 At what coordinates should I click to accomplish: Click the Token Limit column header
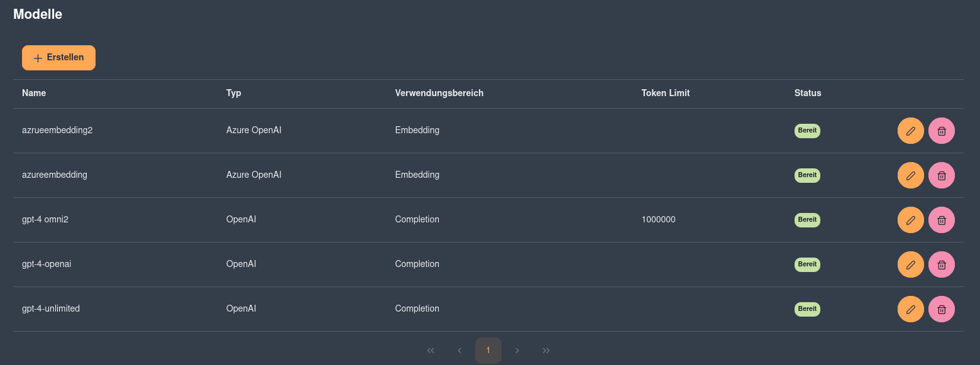[666, 93]
